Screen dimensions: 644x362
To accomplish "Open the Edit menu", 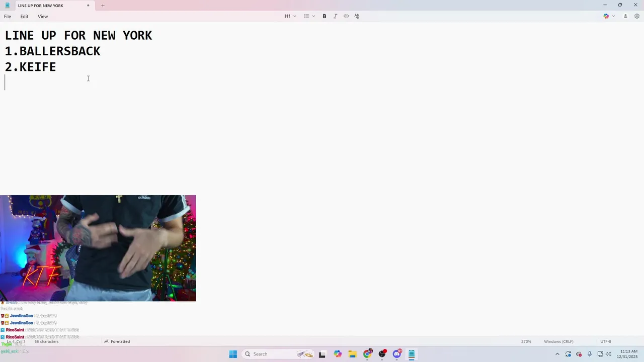I will tap(24, 17).
